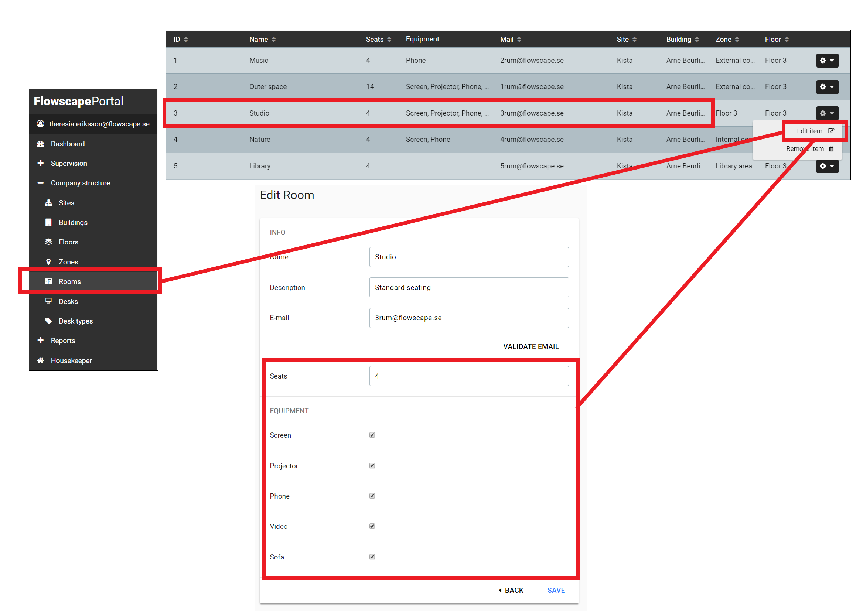The height and width of the screenshot is (616, 863).
Task: Click the Description field with Standard seating
Action: pos(469,288)
